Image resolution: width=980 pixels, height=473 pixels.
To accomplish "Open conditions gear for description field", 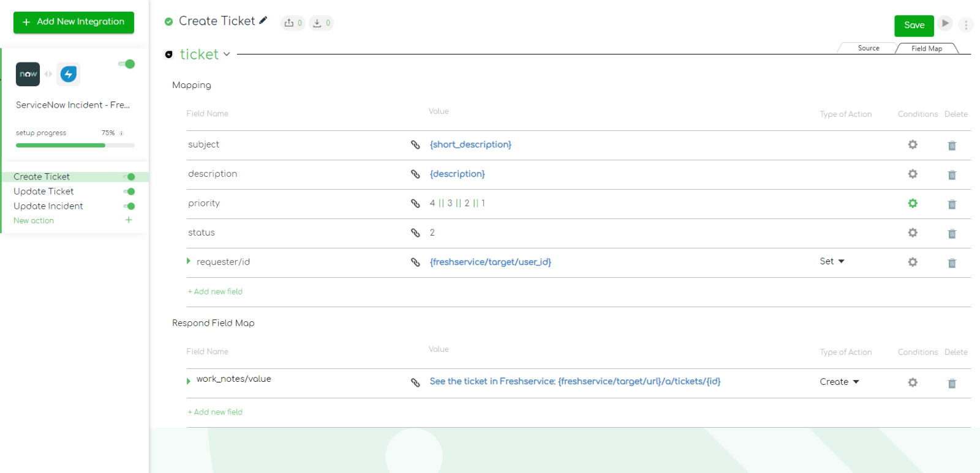I will click(x=913, y=174).
